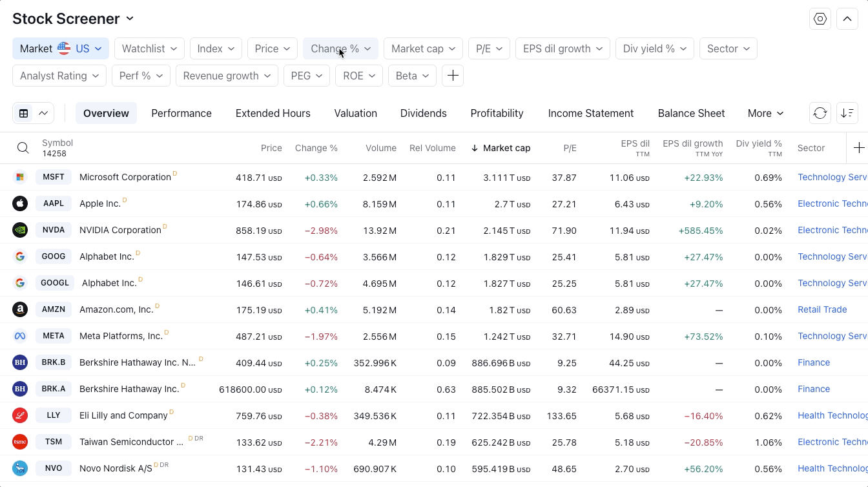Click the search magnifier icon beside Symbol

point(23,148)
